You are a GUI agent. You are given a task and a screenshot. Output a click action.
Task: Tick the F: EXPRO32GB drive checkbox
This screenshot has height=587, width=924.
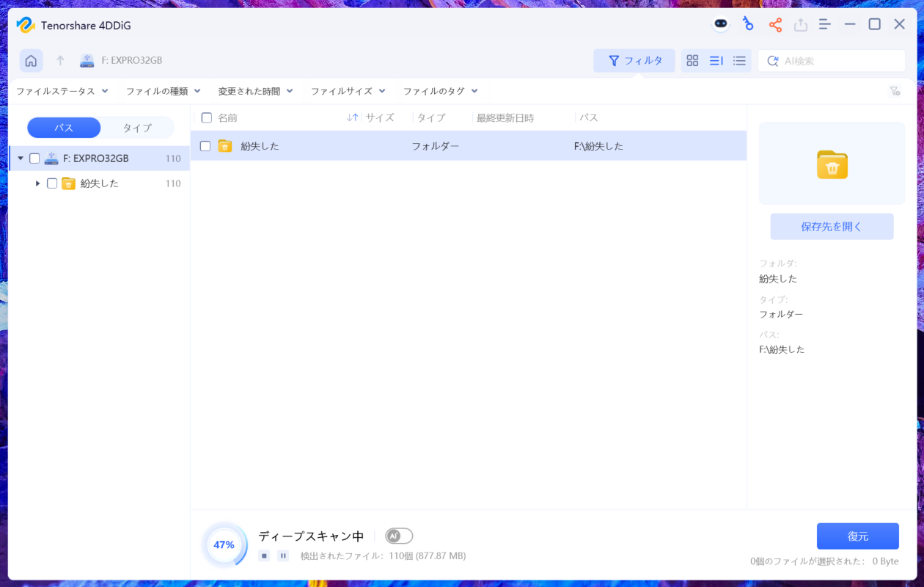tap(34, 158)
